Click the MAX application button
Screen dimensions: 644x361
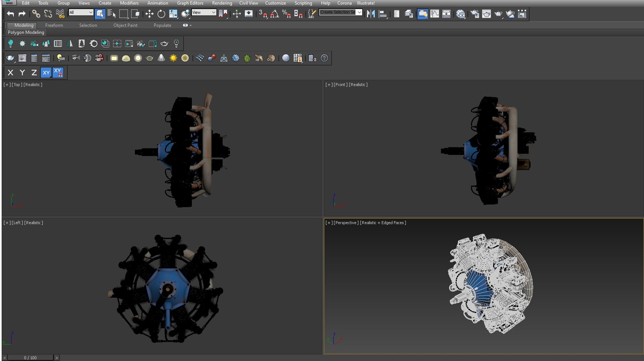tap(9, 3)
